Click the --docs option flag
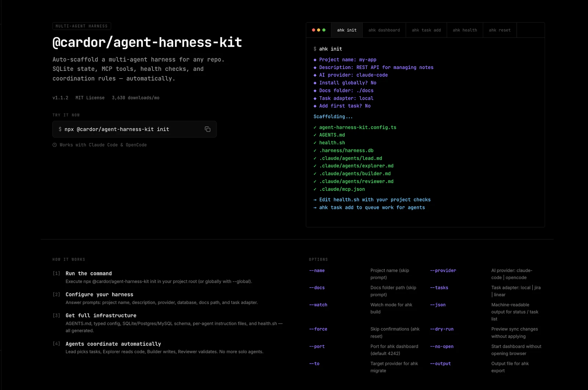The image size is (588, 390). (x=317, y=288)
